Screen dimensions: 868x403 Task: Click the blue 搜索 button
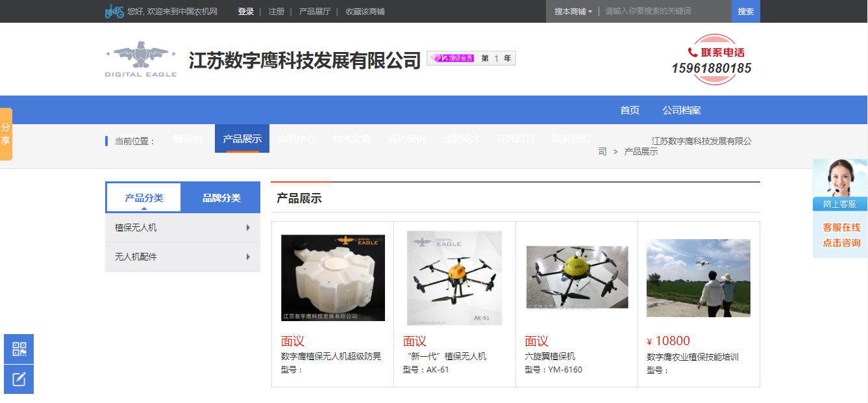point(746,11)
